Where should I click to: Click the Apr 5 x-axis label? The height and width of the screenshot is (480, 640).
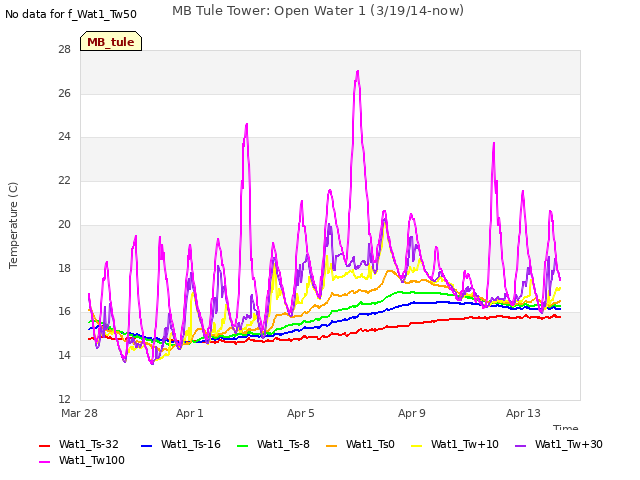pyautogui.click(x=301, y=413)
